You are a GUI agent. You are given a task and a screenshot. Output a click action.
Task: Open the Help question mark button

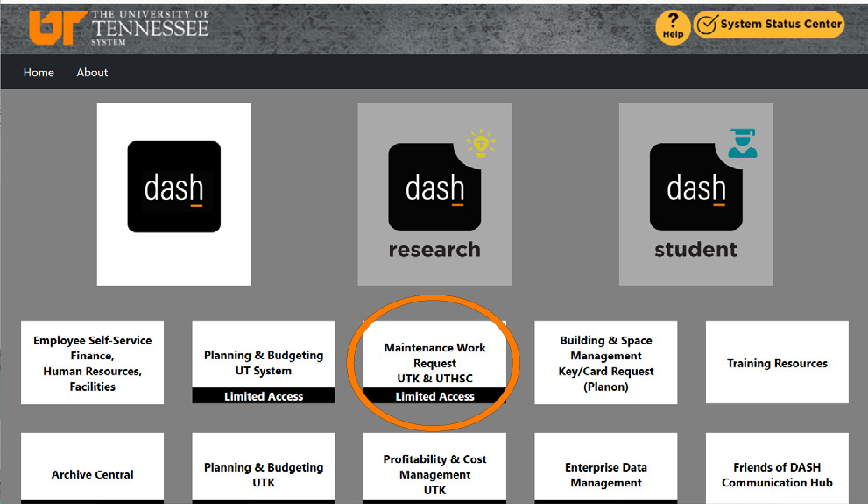pos(673,26)
